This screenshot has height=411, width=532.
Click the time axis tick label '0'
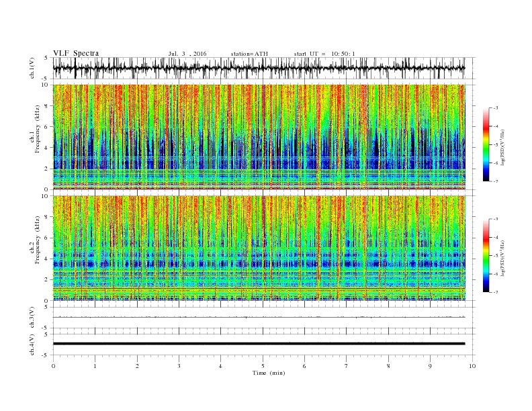pyautogui.click(x=53, y=366)
